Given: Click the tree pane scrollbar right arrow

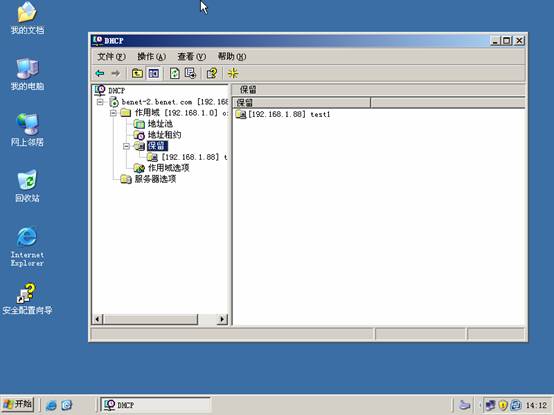Looking at the screenshot, I should point(222,319).
